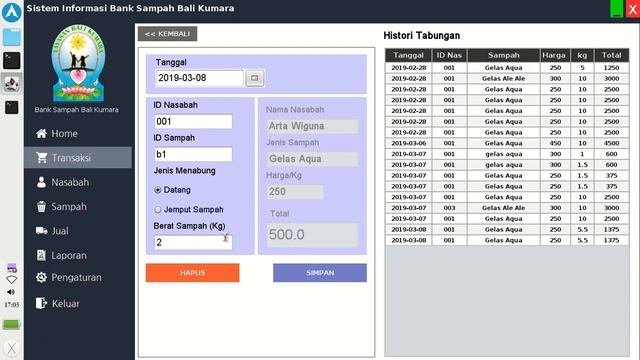Click the volume speaker tray icon
Viewport: 640px width, 360px height.
click(x=11, y=292)
